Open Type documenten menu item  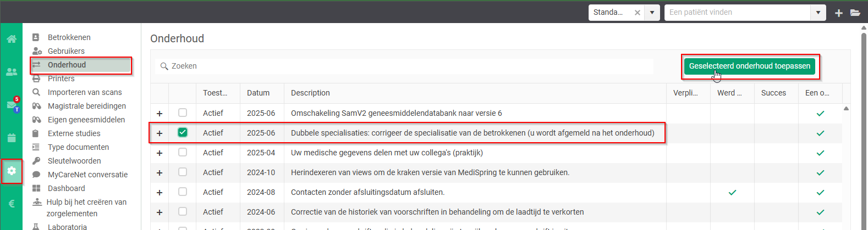pyautogui.click(x=78, y=147)
